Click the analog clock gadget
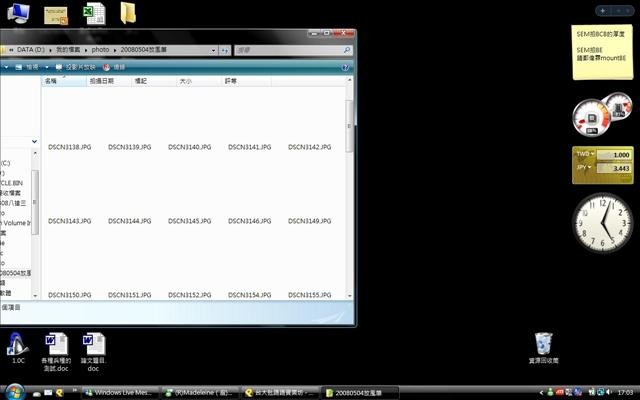 point(603,223)
